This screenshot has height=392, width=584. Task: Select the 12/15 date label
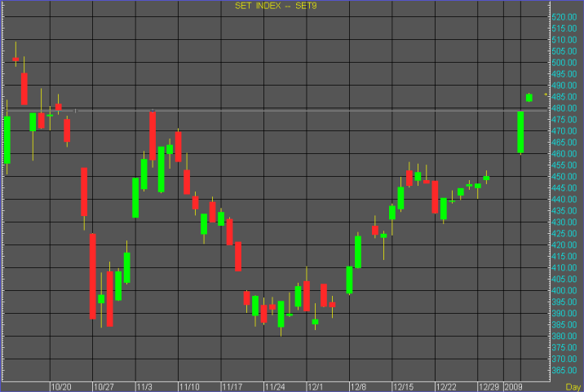tap(404, 387)
